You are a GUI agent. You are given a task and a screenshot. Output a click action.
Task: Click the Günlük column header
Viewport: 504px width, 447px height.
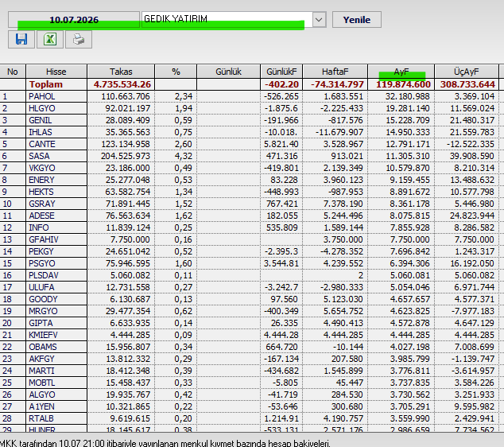click(228, 72)
